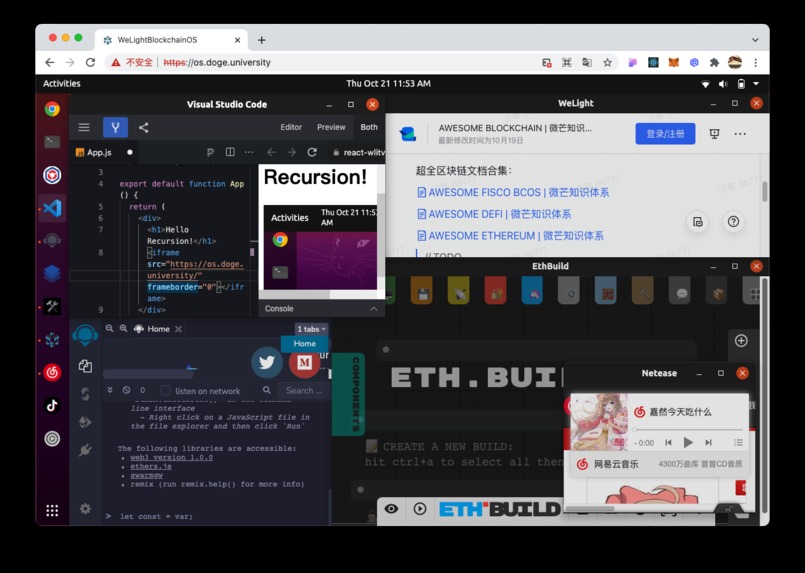Open Visual Studio Code in the dock
This screenshot has width=805, height=573.
tap(52, 208)
